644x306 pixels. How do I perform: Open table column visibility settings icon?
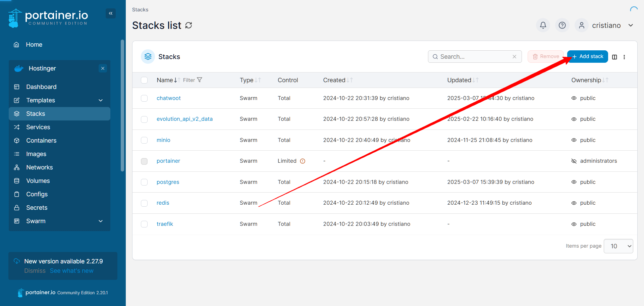(614, 57)
